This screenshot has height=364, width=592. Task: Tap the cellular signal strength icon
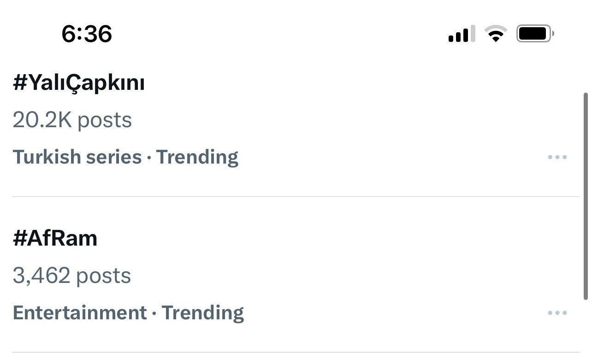point(462,35)
